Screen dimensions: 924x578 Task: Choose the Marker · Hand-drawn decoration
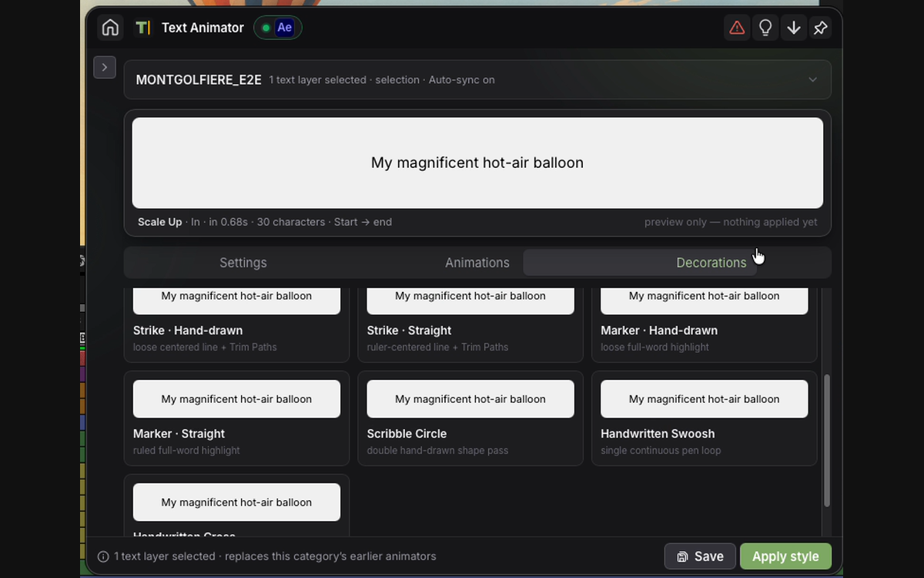705,324
